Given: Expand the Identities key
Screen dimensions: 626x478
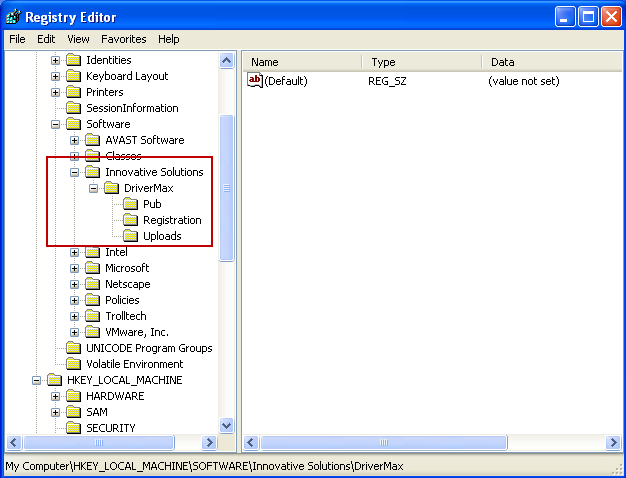Looking at the screenshot, I should tap(55, 60).
